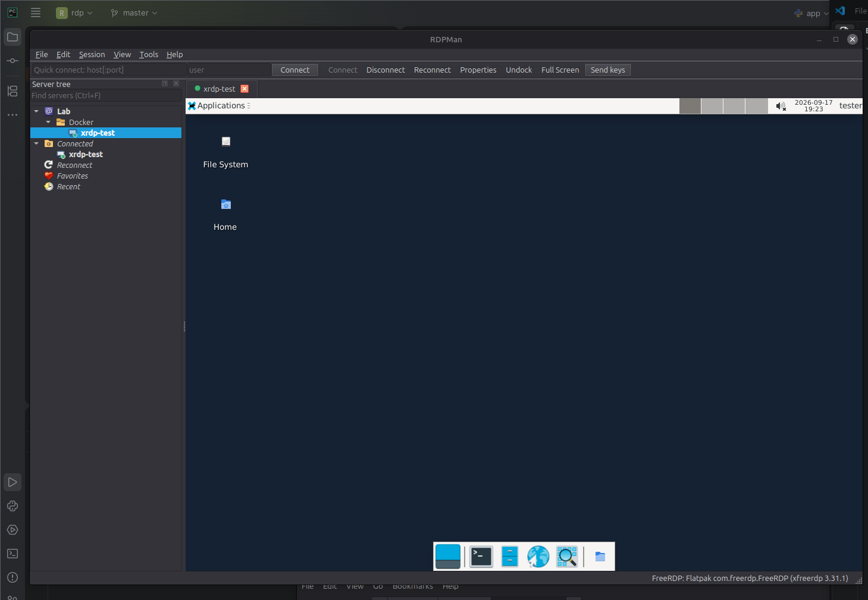Open the Run tool window in PyCharm
Image resolution: width=868 pixels, height=600 pixels.
point(12,482)
